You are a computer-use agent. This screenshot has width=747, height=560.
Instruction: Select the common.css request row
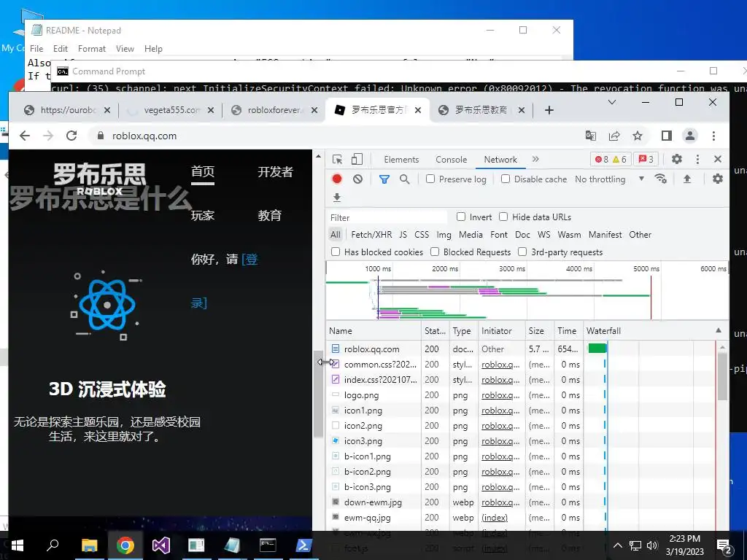click(522, 365)
